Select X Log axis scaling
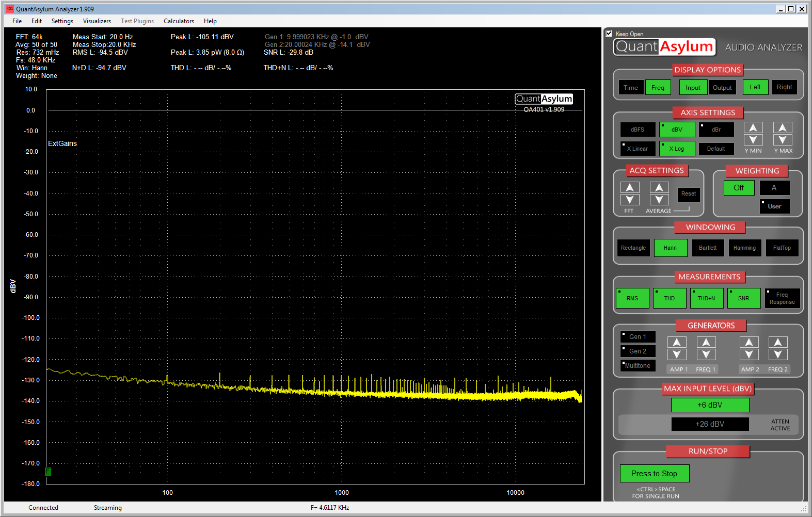The height and width of the screenshot is (517, 812). [x=677, y=149]
